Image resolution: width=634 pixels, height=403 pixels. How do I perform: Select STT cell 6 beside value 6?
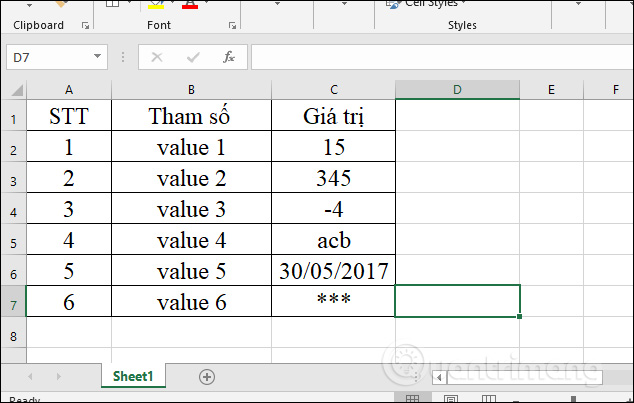69,302
